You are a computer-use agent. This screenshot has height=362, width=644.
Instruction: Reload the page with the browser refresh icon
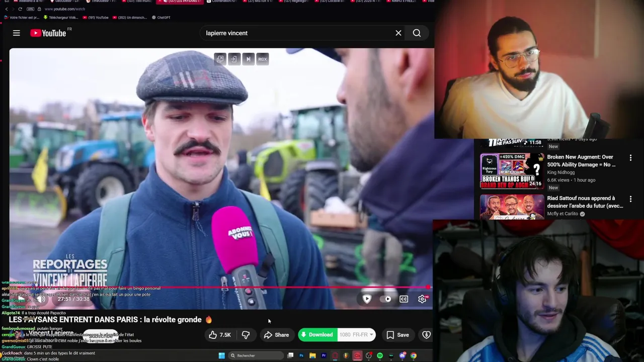20,9
